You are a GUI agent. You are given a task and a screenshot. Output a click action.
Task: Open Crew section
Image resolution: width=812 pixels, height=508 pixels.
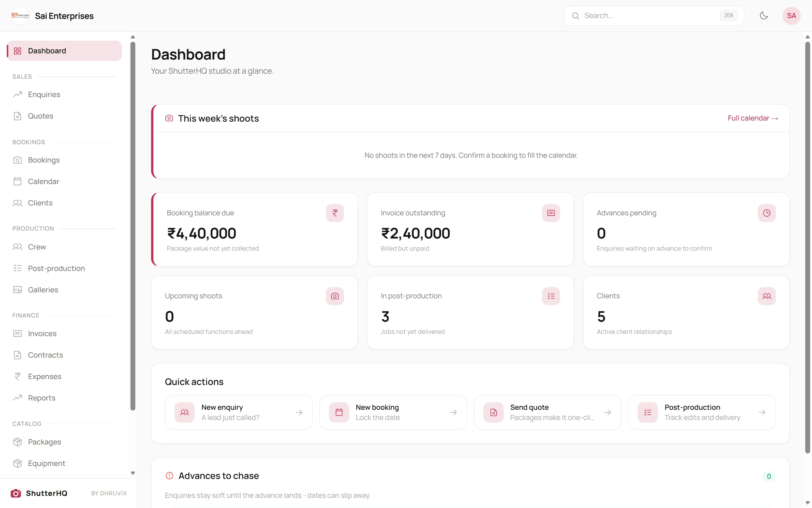coord(64,247)
